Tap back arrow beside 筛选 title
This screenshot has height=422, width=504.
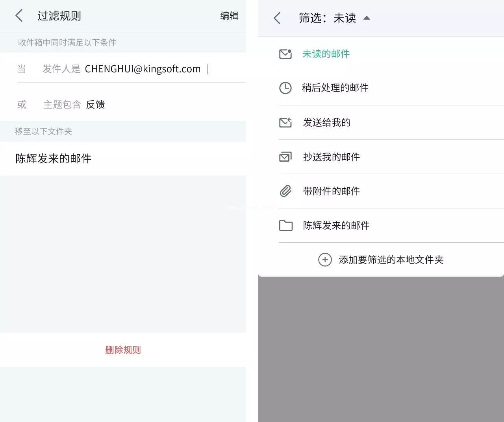coord(277,18)
